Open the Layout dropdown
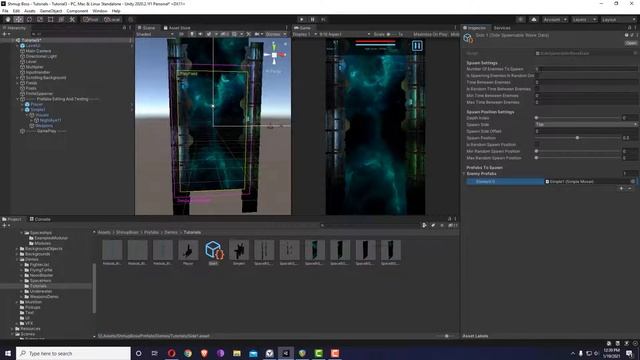This screenshot has height=360, width=640. click(618, 19)
